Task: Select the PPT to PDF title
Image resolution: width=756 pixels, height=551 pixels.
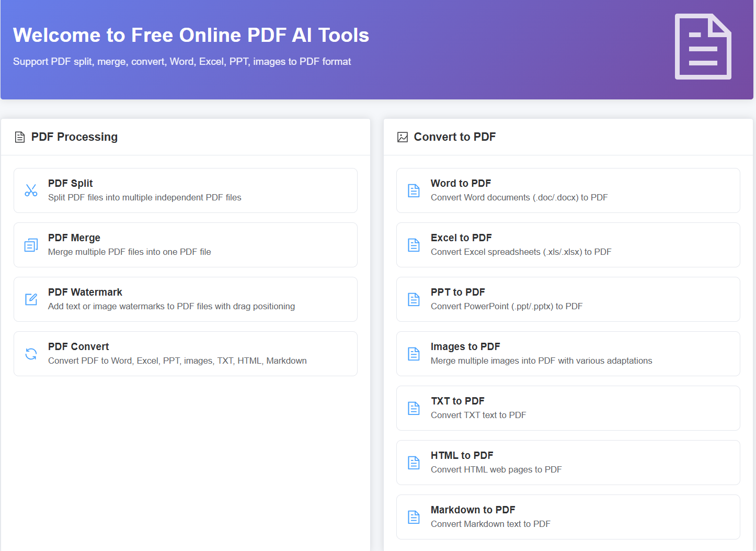Action: click(x=457, y=292)
